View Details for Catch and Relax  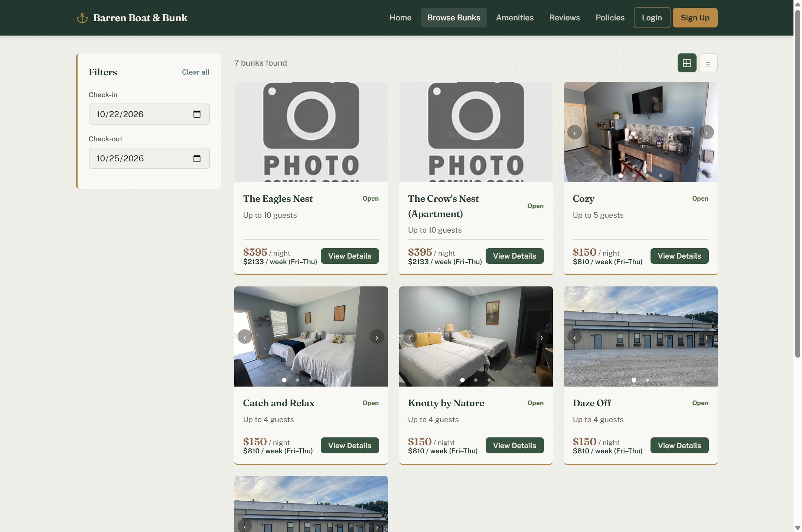(349, 445)
